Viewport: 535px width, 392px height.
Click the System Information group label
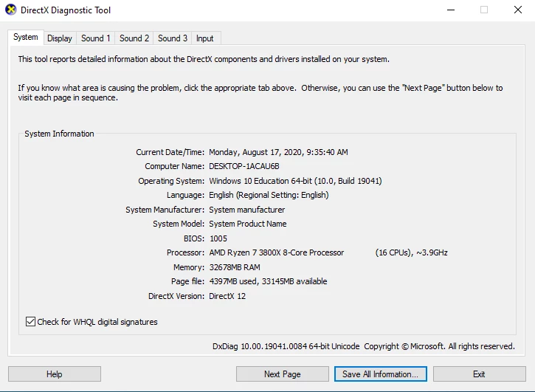pos(59,134)
